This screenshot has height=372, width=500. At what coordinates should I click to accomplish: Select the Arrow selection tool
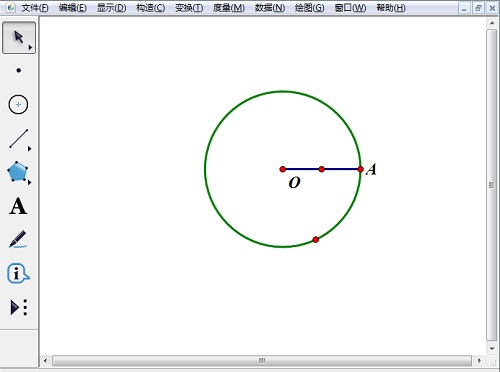point(19,38)
